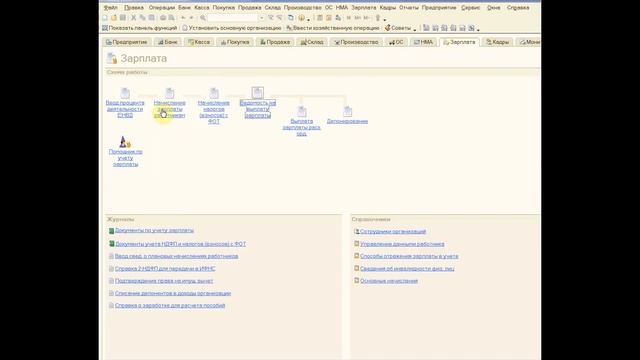Click the M- memory toolbar icon
Image resolution: width=640 pixels, height=360 pixels.
tap(367, 18)
